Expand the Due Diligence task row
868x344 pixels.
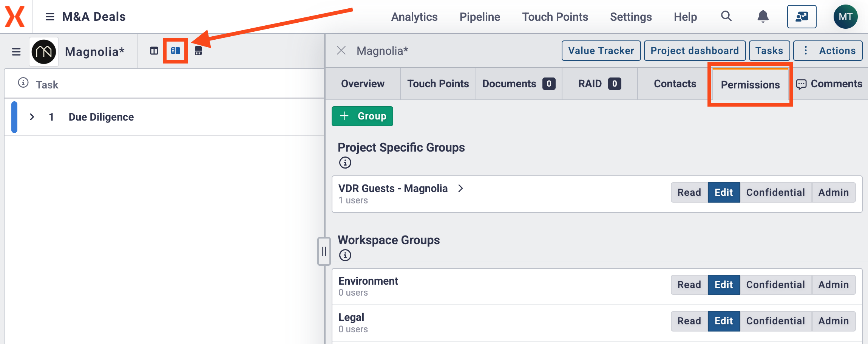32,117
